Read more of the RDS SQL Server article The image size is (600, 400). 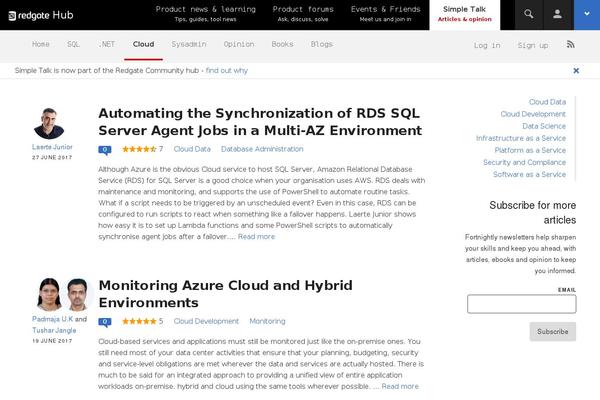click(256, 237)
